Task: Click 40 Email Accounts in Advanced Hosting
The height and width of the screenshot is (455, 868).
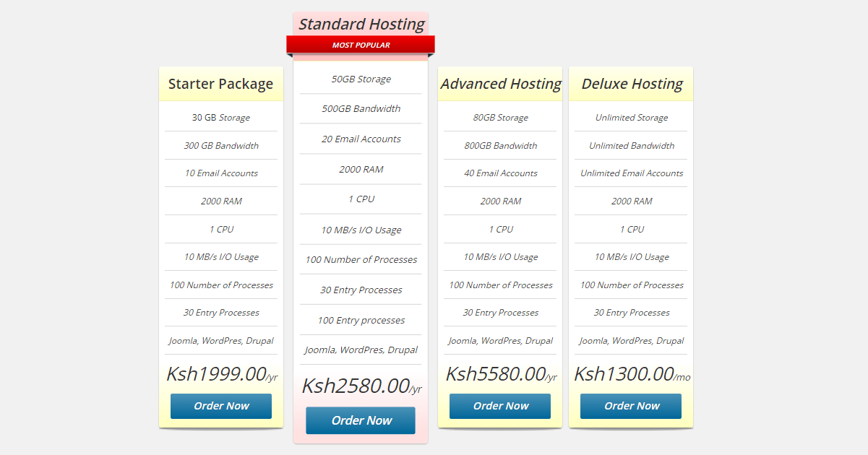Action: pyautogui.click(x=500, y=173)
